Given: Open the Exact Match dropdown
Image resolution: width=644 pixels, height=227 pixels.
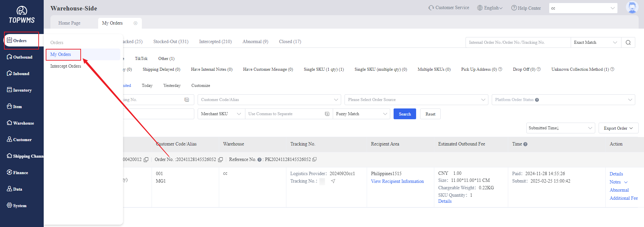Looking at the screenshot, I should 595,42.
